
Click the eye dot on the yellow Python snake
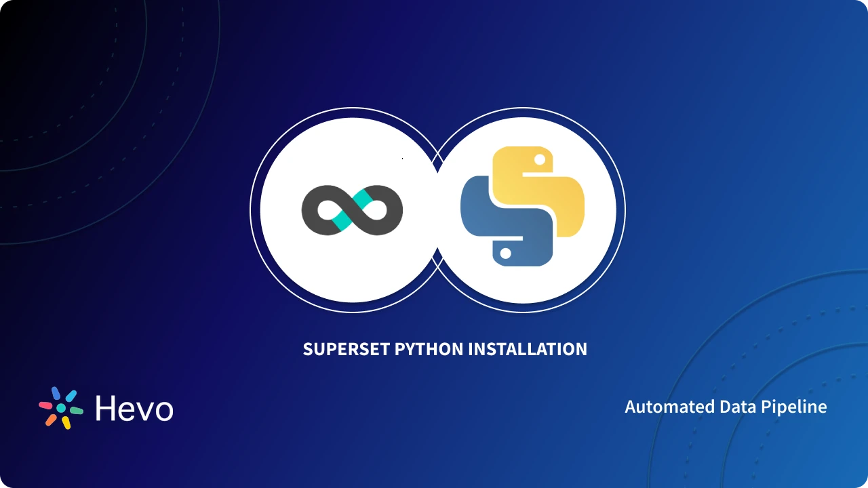[x=539, y=159]
